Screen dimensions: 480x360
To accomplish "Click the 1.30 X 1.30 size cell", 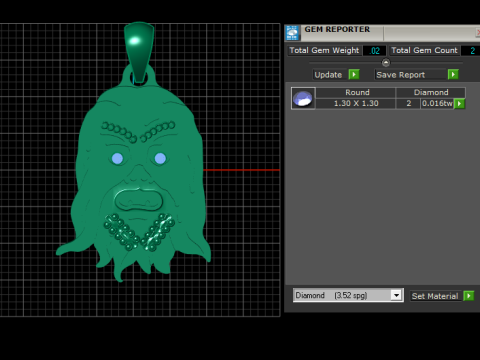I will click(x=356, y=103).
